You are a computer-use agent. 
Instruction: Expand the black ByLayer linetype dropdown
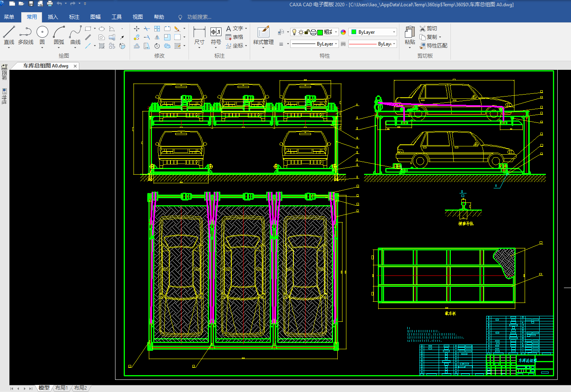click(336, 44)
